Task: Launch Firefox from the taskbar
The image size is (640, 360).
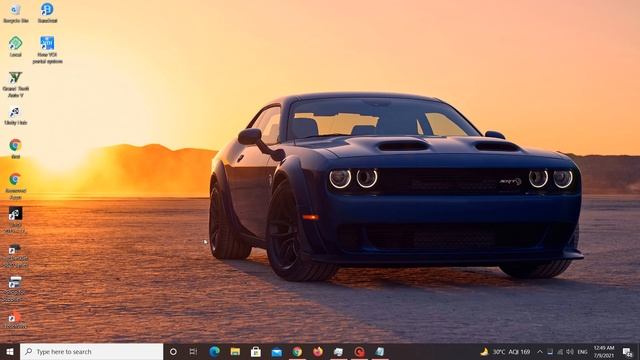Action: (318, 351)
